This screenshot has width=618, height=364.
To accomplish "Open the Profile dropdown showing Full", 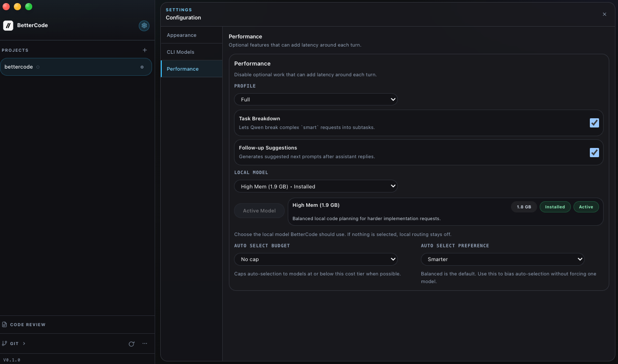I will tap(315, 99).
